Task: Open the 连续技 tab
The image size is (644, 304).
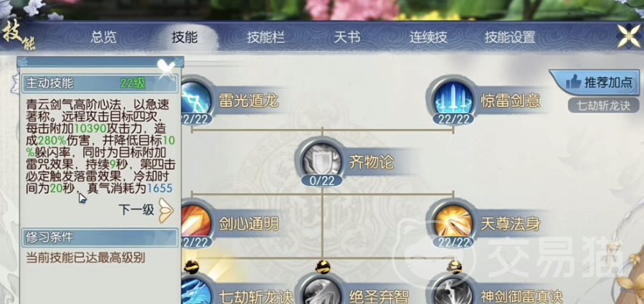Action: [x=428, y=37]
